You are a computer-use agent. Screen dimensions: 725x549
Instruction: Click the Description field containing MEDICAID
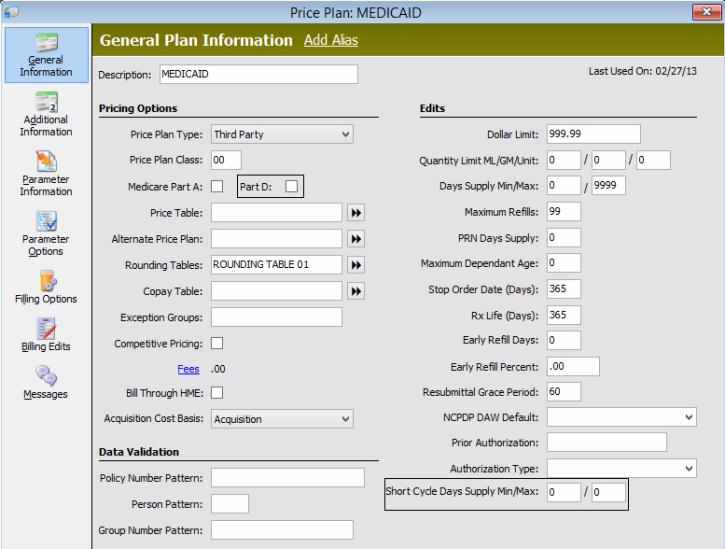pos(258,74)
